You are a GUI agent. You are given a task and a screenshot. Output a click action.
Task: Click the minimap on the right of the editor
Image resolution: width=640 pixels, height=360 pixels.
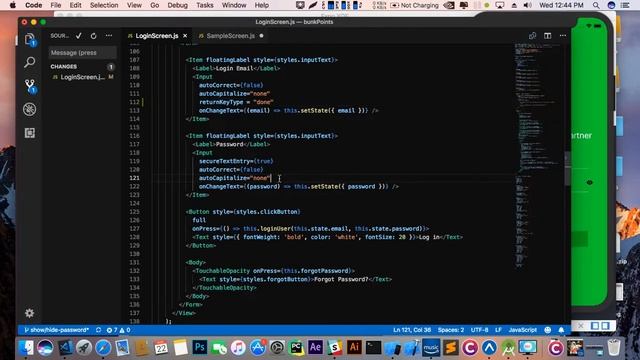(x=538, y=155)
